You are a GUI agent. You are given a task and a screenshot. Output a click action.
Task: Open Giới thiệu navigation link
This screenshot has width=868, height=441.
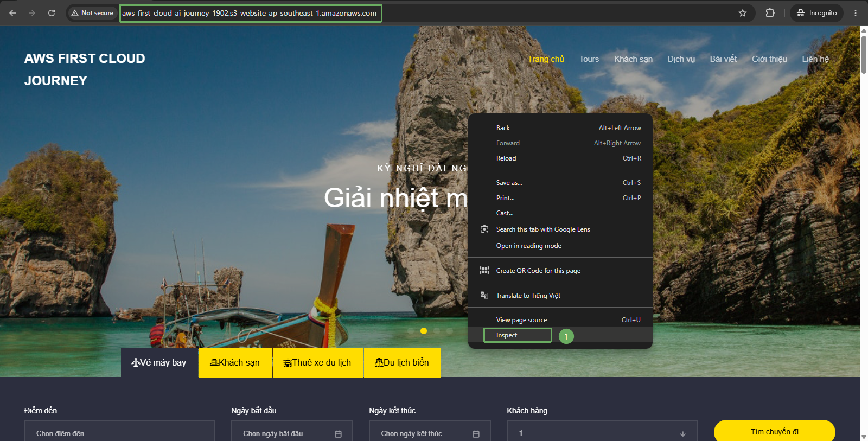click(769, 59)
